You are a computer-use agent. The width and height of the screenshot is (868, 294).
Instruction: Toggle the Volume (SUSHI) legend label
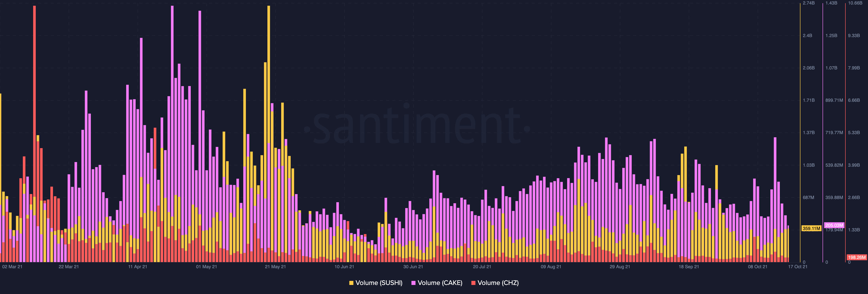pyautogui.click(x=379, y=283)
